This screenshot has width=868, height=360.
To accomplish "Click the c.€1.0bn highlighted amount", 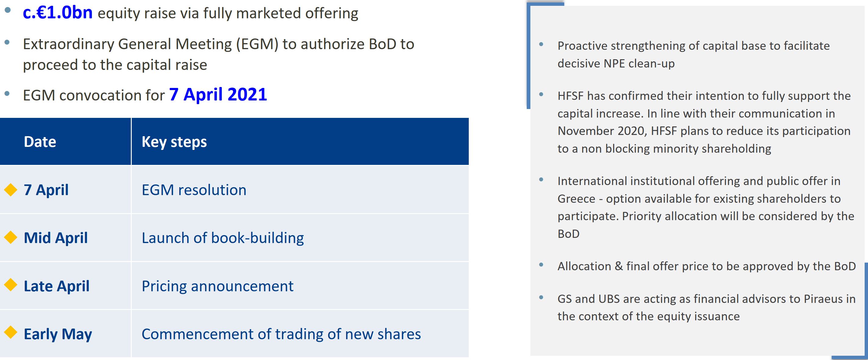I will pyautogui.click(x=57, y=13).
